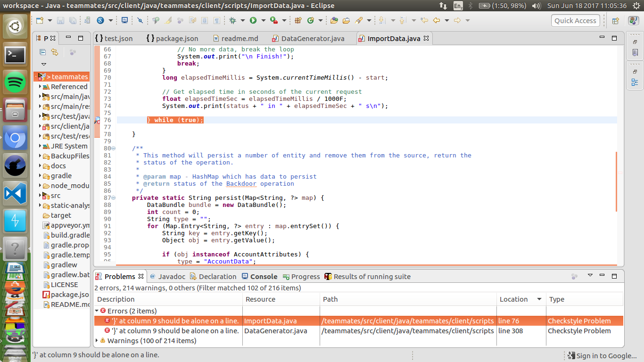Click the Save icon in toolbar
Screen dimensions: 644x362
[60, 21]
